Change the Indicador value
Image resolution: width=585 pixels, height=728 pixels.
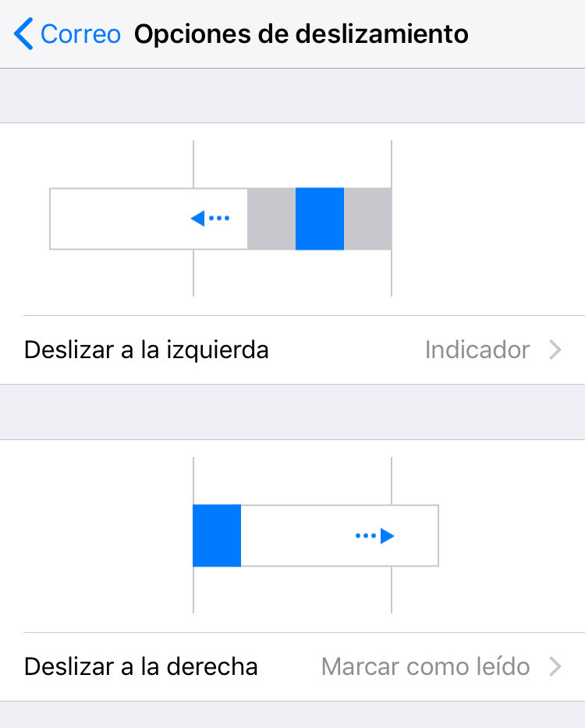click(x=477, y=350)
